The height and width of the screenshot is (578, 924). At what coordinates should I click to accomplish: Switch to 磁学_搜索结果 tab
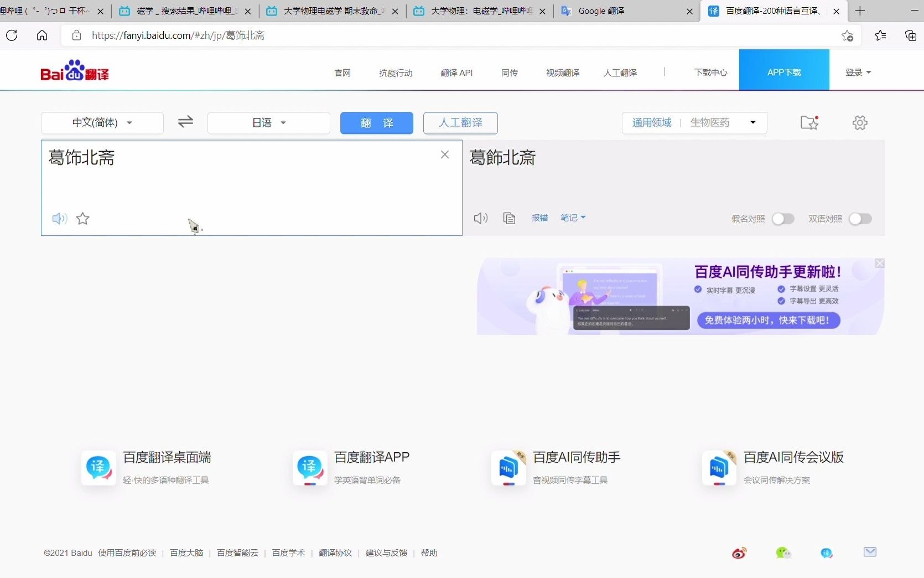click(186, 11)
